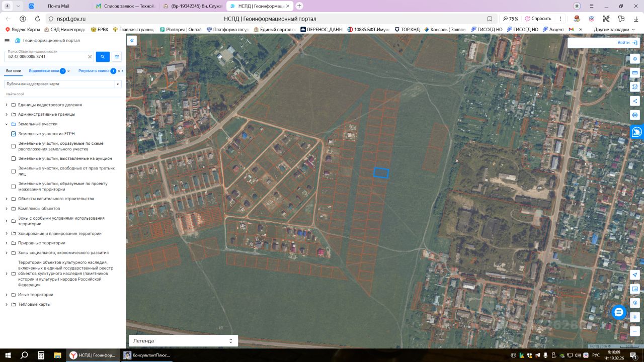
Task: Check Земельные участки, свободные от прав третьих лиц
Action: pos(14,171)
